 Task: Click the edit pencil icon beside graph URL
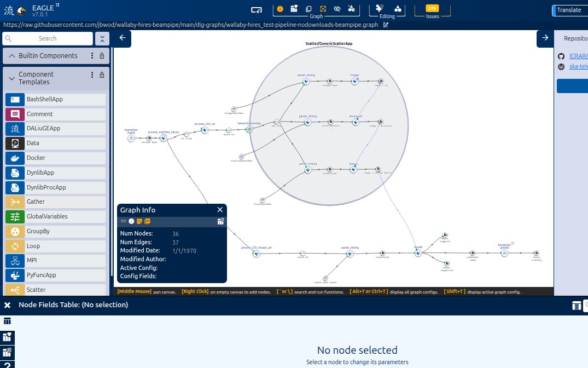pyautogui.click(x=386, y=25)
